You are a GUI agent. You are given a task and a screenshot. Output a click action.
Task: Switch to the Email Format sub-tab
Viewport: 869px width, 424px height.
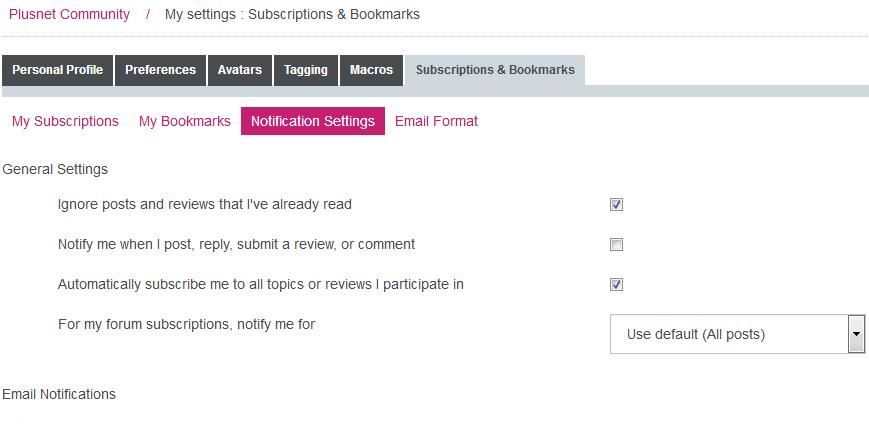point(436,121)
